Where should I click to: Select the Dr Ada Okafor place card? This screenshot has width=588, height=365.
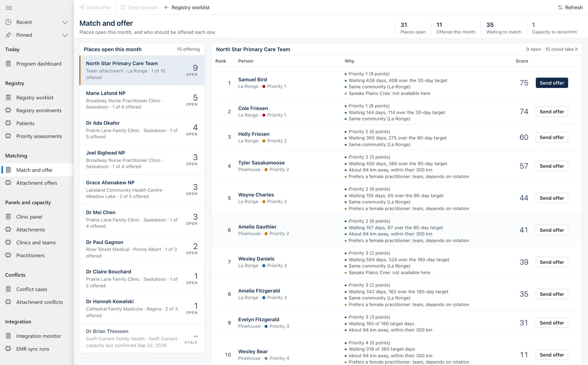[142, 130]
